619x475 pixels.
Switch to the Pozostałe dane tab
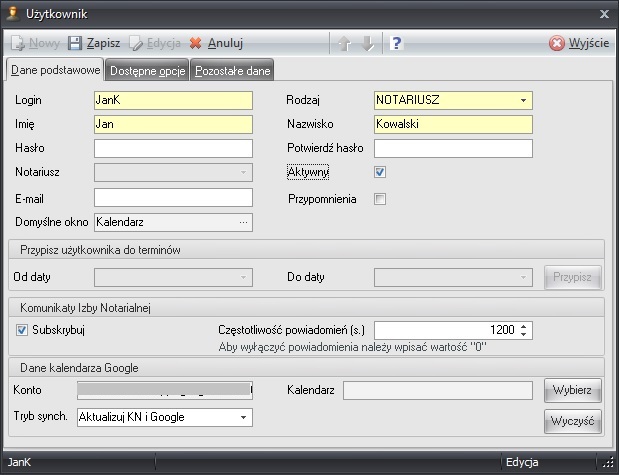pyautogui.click(x=232, y=71)
